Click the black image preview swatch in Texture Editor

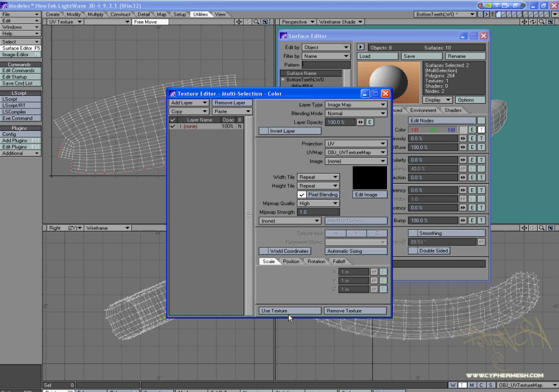[369, 177]
